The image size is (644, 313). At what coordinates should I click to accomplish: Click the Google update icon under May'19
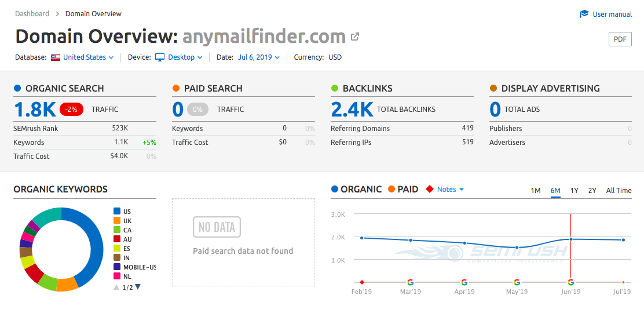517,282
